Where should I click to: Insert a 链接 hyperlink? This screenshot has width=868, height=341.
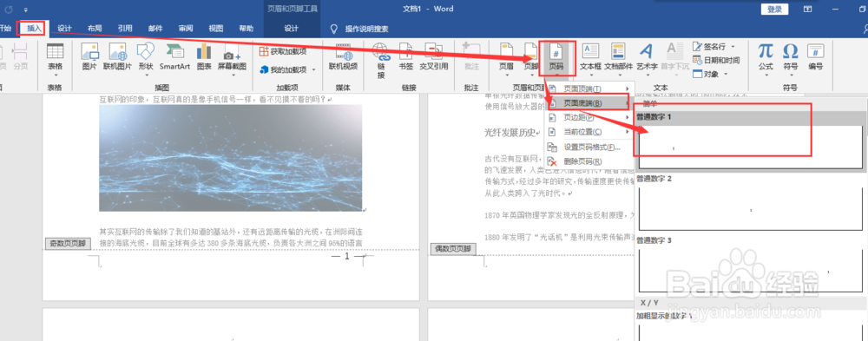(381, 61)
